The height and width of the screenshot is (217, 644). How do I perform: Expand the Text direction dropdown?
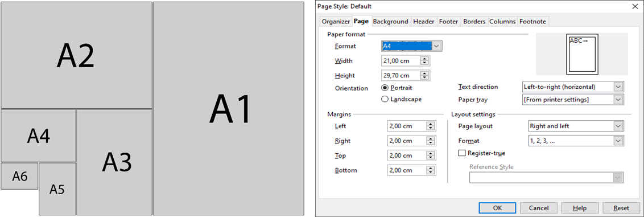click(x=572, y=87)
